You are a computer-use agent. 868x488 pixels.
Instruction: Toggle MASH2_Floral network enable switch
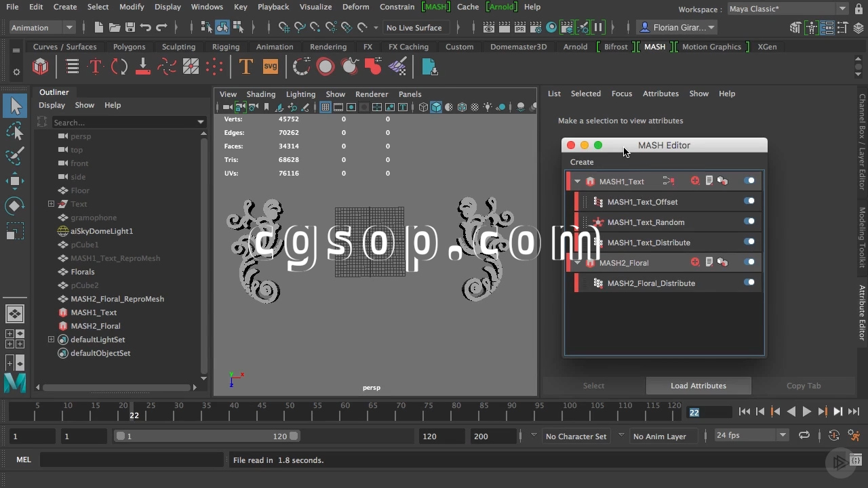[749, 262]
